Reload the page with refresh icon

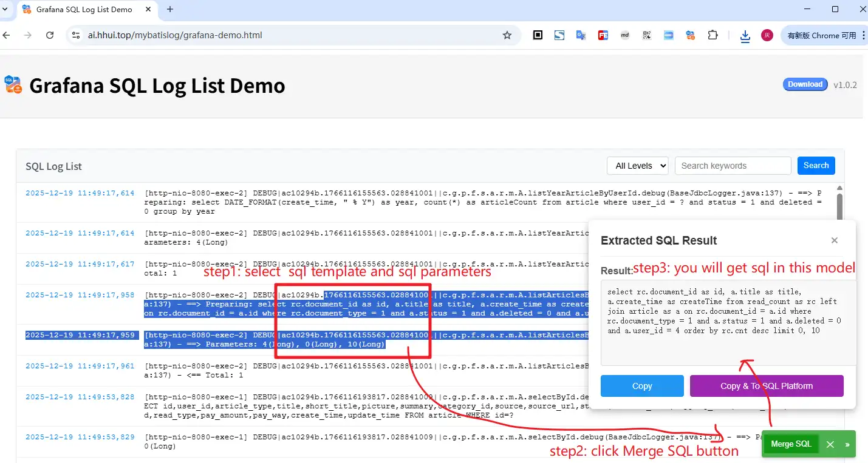[x=50, y=35]
